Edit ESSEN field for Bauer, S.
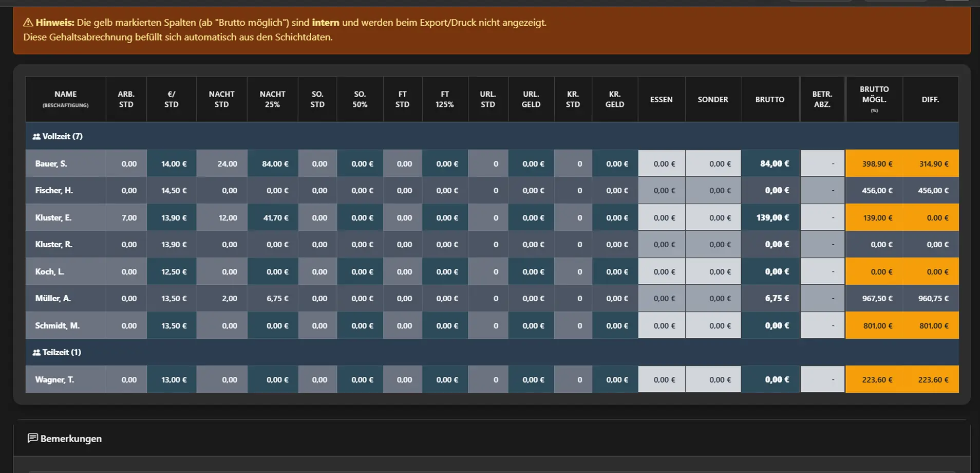 click(x=662, y=163)
